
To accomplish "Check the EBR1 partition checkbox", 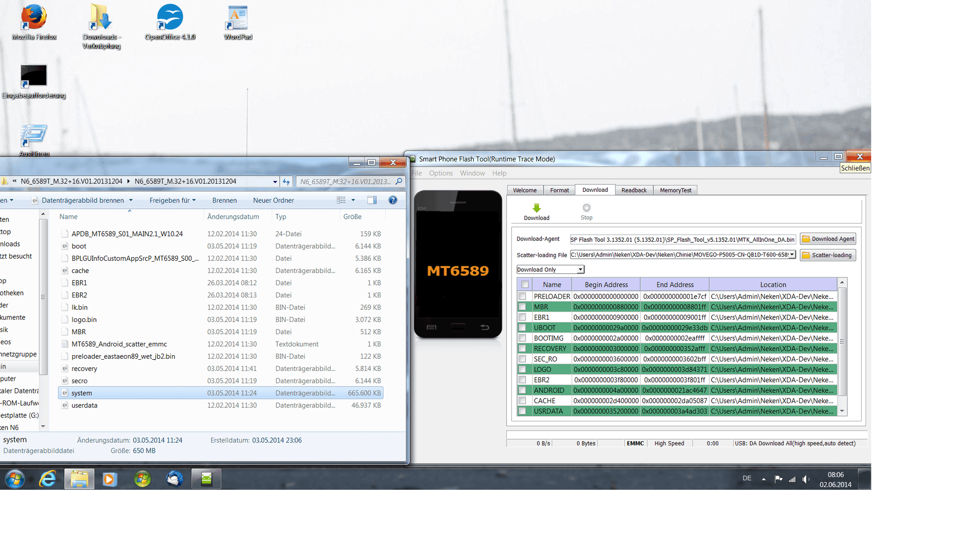I will [x=522, y=317].
